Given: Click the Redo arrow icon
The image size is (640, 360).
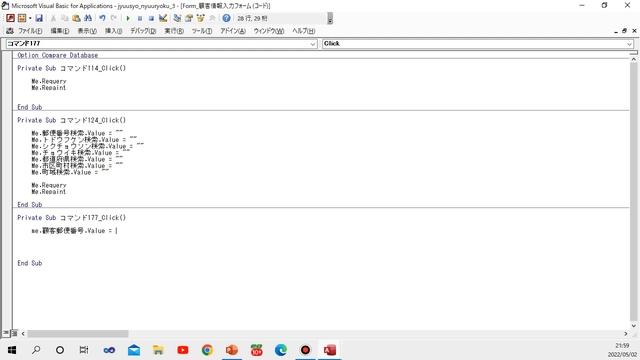Looking at the screenshot, I should coord(114,18).
